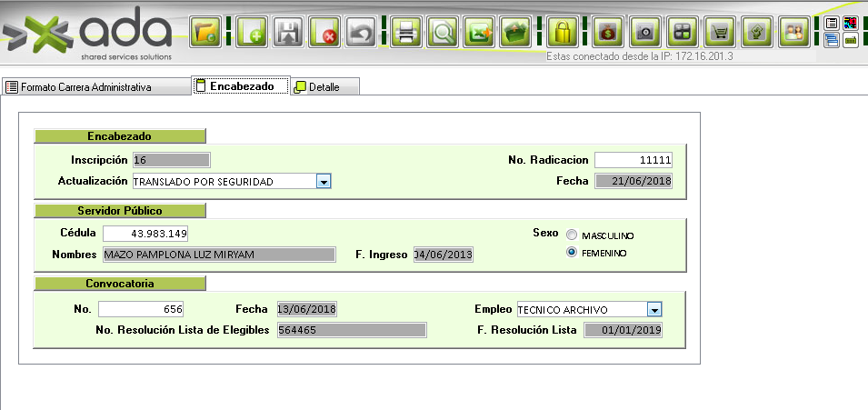Image resolution: width=868 pixels, height=410 pixels.
Task: Print the form using printer icon
Action: click(x=406, y=33)
